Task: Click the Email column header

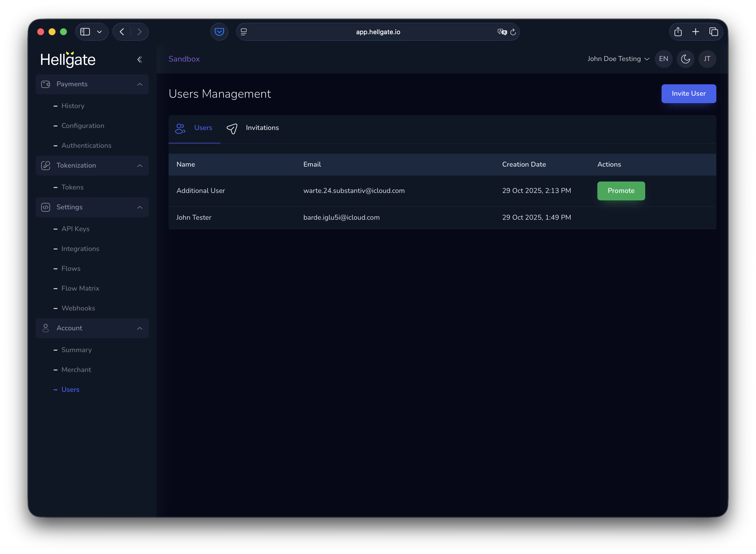Action: coord(312,164)
